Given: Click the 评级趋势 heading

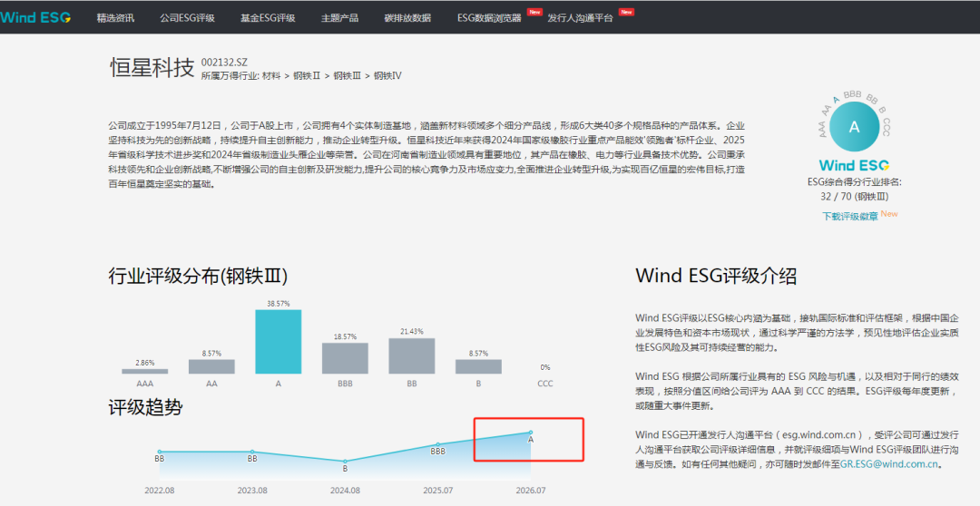Looking at the screenshot, I should [145, 408].
